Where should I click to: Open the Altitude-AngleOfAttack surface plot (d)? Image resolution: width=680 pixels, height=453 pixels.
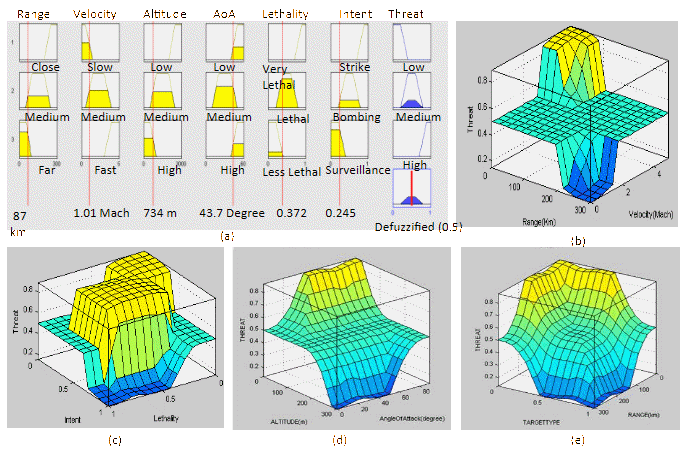click(x=342, y=339)
